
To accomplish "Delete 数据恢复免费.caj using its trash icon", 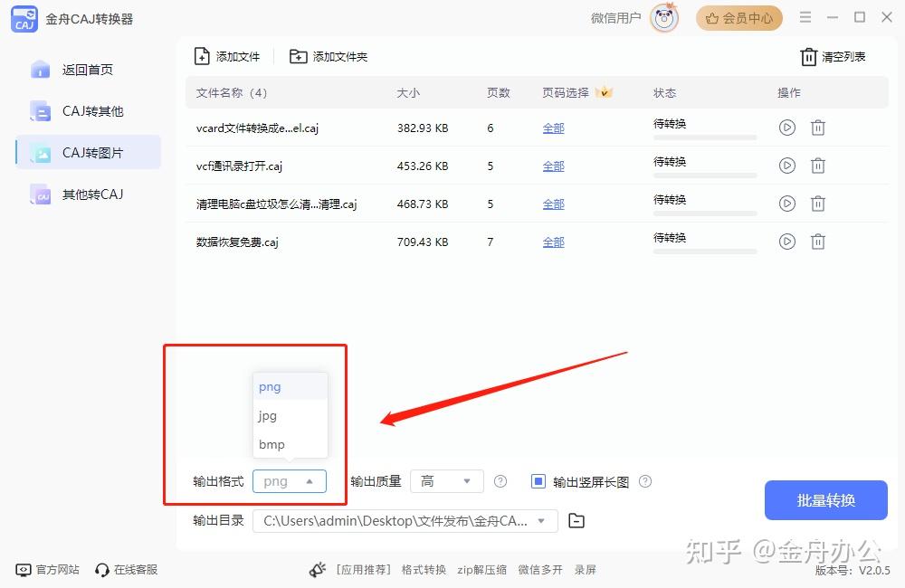I will pos(818,242).
